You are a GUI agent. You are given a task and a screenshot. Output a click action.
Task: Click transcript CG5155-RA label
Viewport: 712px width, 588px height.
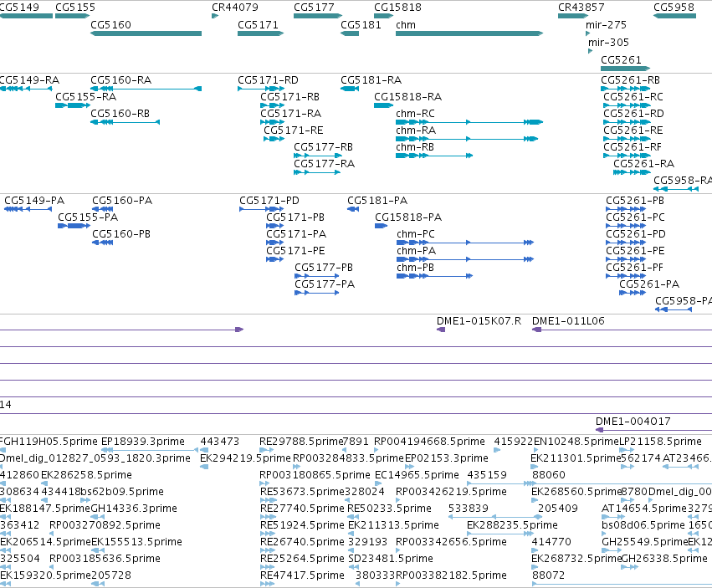tap(86, 97)
